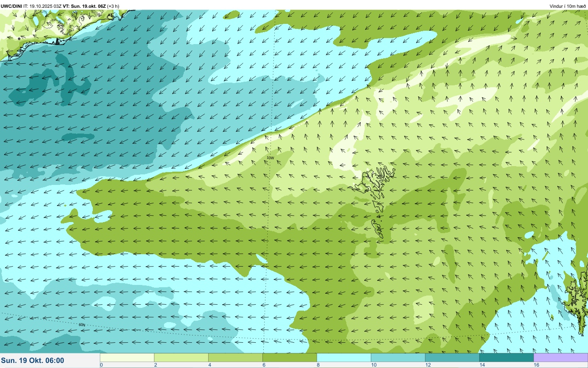Click the 'Sun. 19 Okt. 06:00' date label

[x=33, y=361]
